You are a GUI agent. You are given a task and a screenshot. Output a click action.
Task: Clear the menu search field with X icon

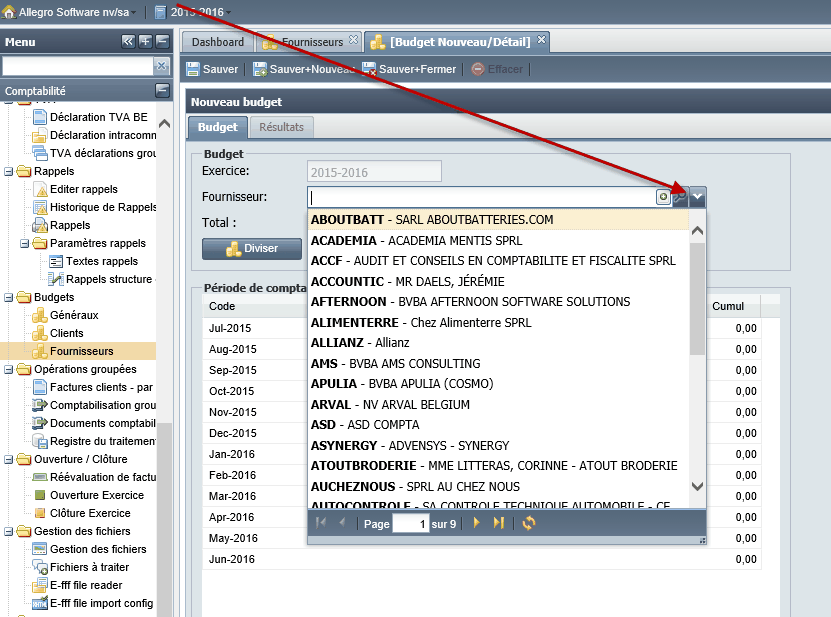click(x=162, y=66)
